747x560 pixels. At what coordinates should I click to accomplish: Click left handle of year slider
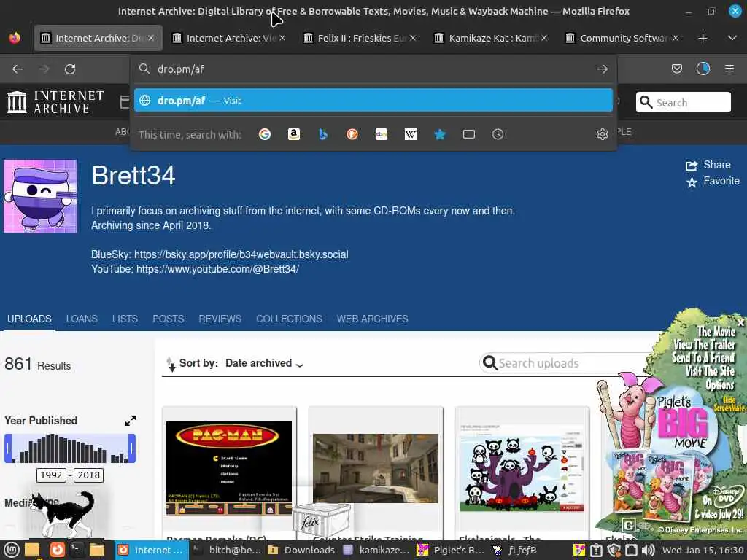pos(7,448)
